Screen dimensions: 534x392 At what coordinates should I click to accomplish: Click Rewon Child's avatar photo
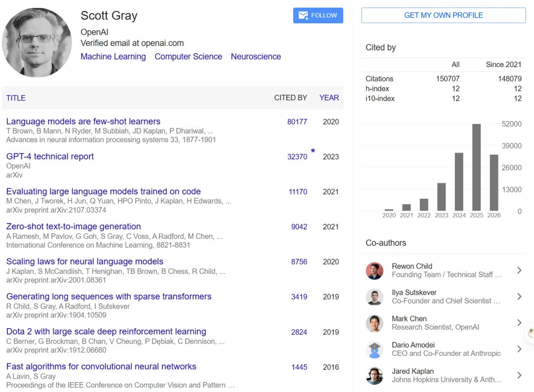coord(374,271)
